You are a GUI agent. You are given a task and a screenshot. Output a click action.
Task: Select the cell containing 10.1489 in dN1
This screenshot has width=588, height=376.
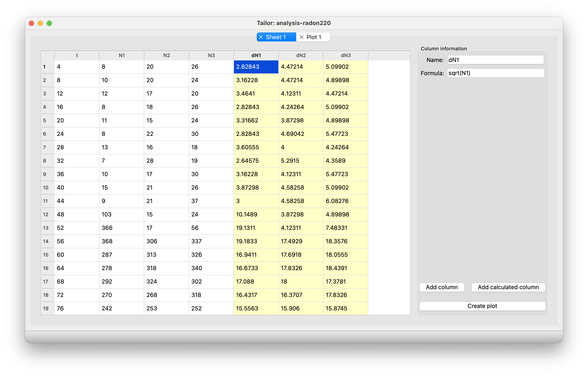point(256,214)
